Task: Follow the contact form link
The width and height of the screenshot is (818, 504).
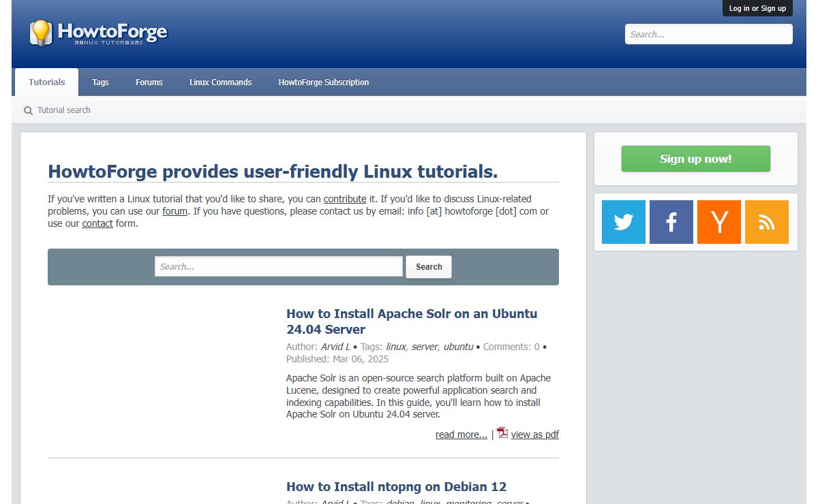Action: tap(97, 223)
